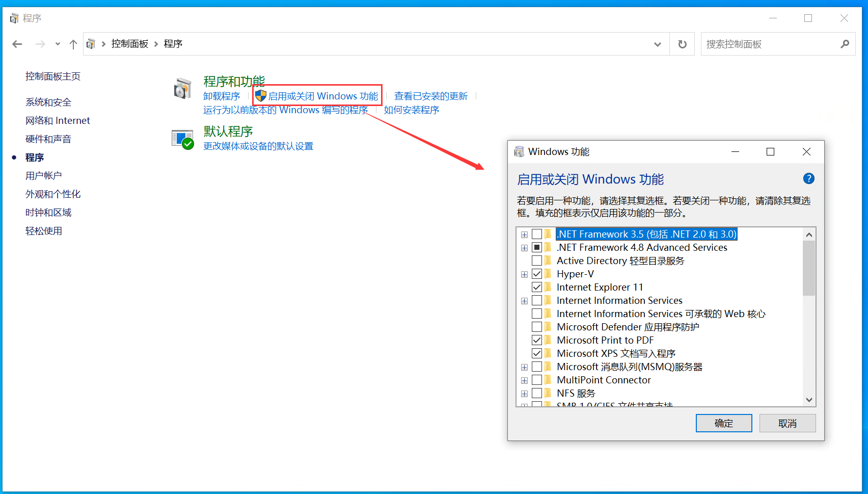Click the Up one level arrow
The height and width of the screenshot is (494, 868).
point(73,44)
